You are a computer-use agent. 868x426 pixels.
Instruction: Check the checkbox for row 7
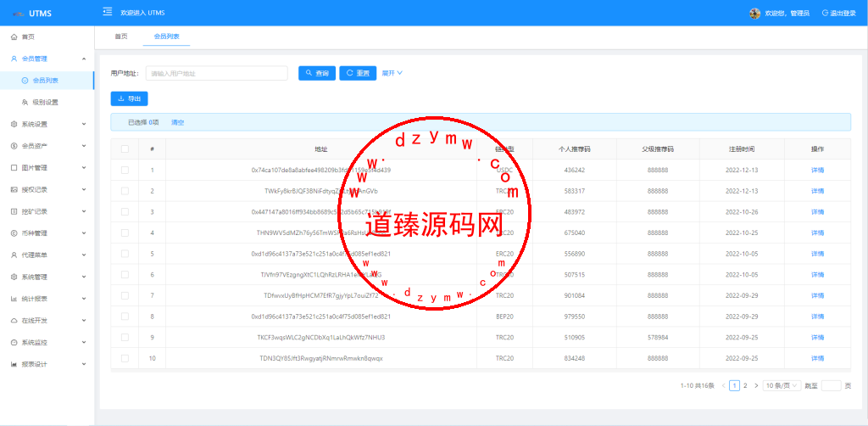pyautogui.click(x=125, y=296)
